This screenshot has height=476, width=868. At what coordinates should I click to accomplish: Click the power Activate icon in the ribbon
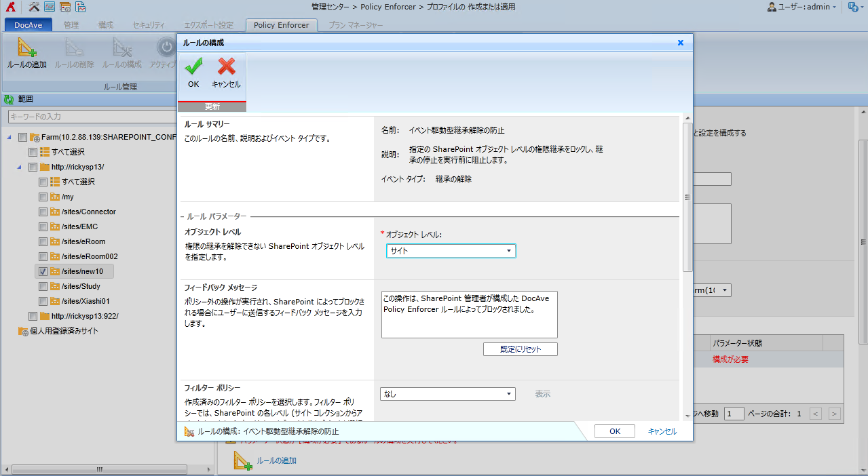pyautogui.click(x=166, y=47)
